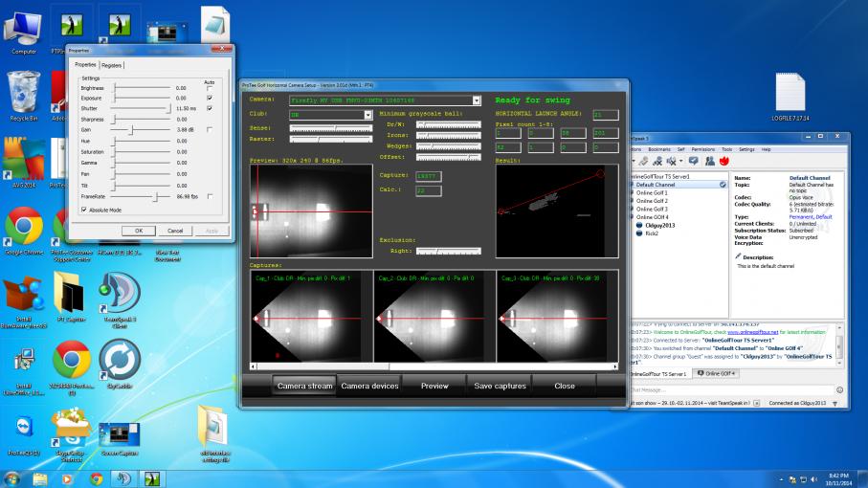Open Windows Explorer from the taskbar

[x=40, y=479]
